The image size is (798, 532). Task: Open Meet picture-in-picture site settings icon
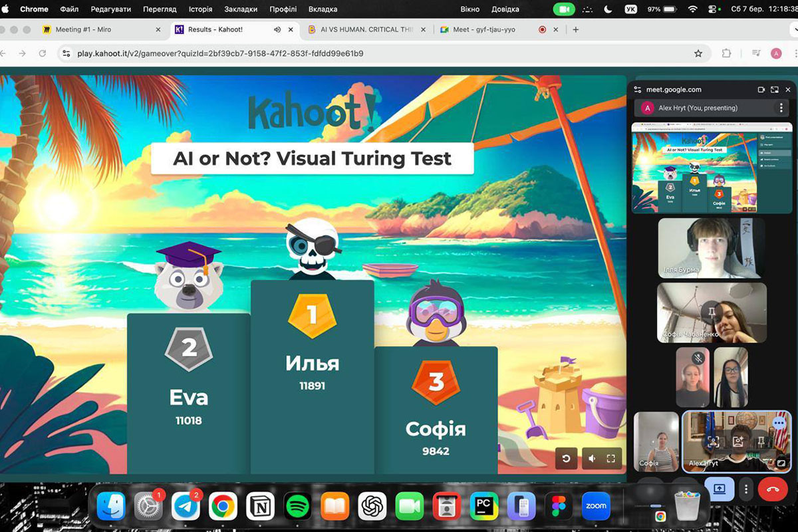[x=638, y=89]
